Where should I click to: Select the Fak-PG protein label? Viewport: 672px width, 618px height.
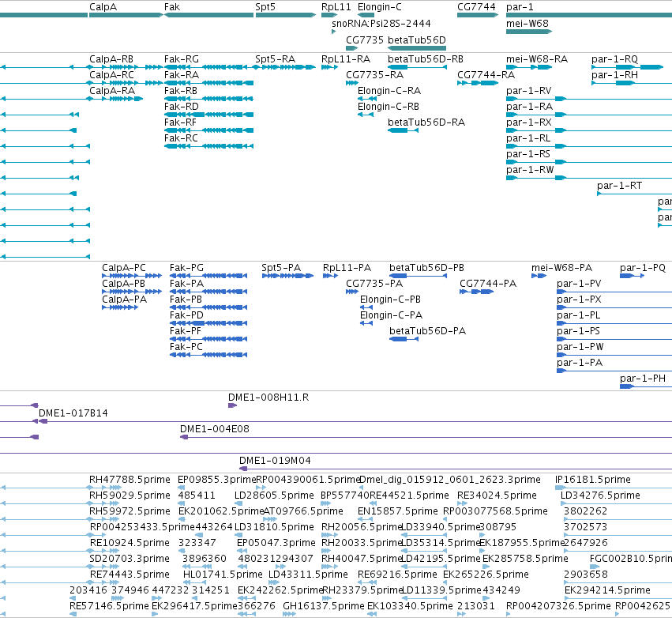pos(186,268)
